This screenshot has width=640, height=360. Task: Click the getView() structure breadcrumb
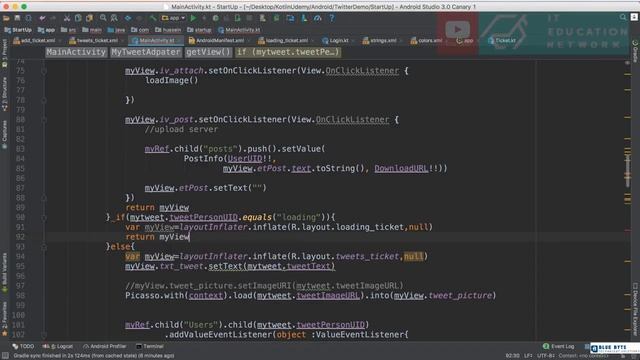[x=208, y=52]
